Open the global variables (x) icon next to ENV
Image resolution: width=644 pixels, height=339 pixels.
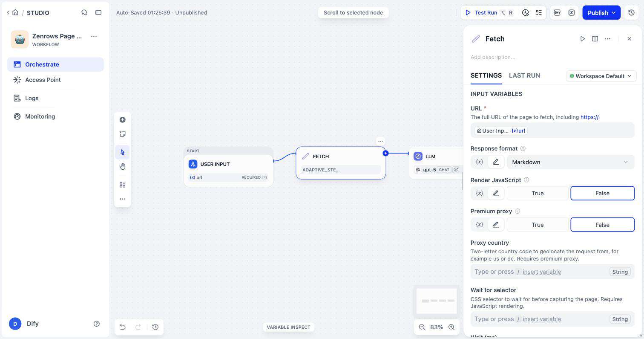pyautogui.click(x=572, y=12)
